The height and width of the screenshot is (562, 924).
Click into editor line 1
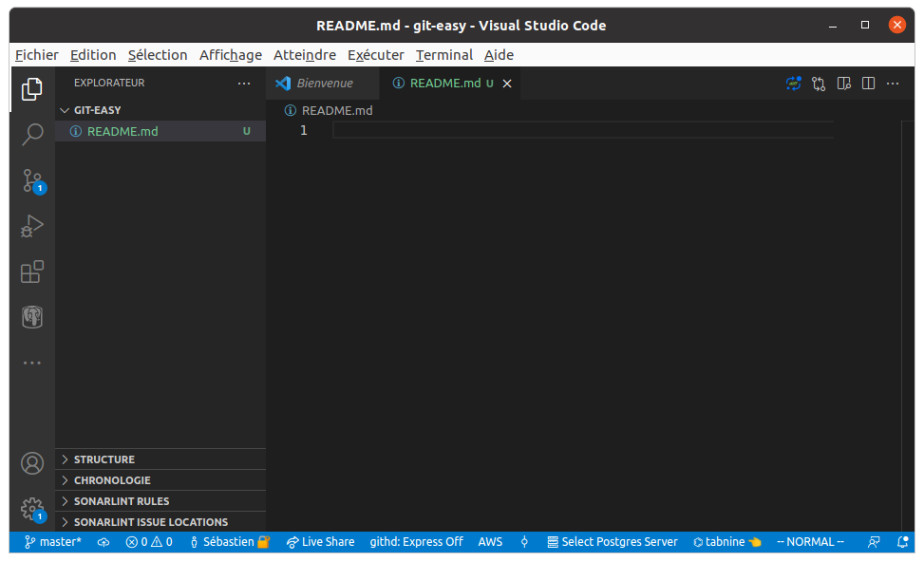[582, 130]
